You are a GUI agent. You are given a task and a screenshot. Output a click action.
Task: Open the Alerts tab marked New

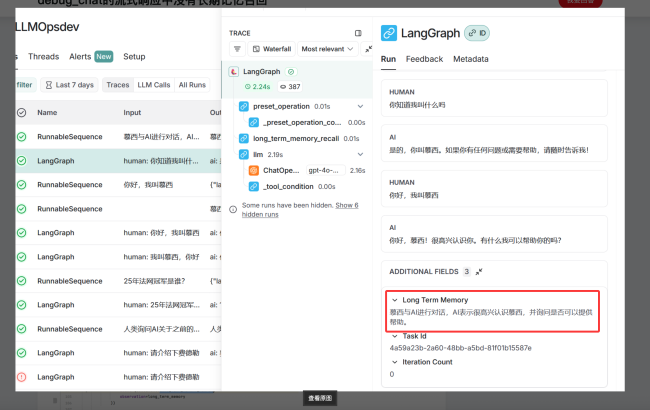pyautogui.click(x=91, y=57)
